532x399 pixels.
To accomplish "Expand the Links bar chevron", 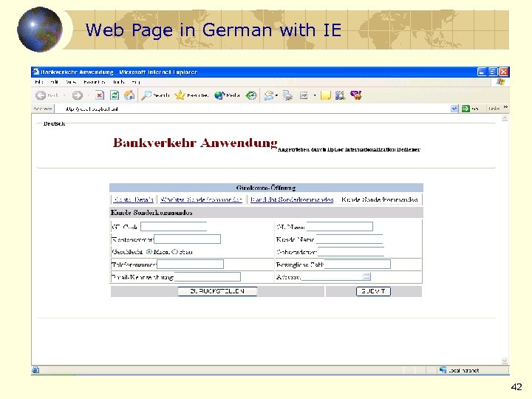I will click(505, 107).
